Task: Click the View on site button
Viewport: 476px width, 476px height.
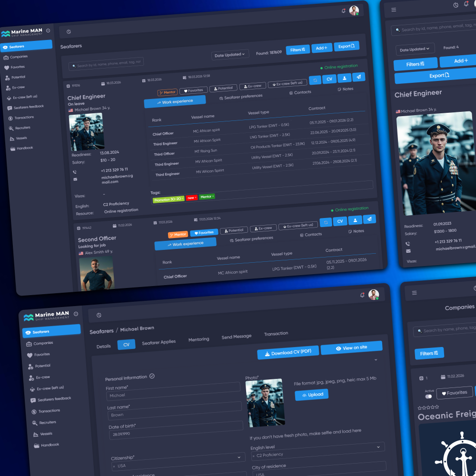Action: coord(352,348)
